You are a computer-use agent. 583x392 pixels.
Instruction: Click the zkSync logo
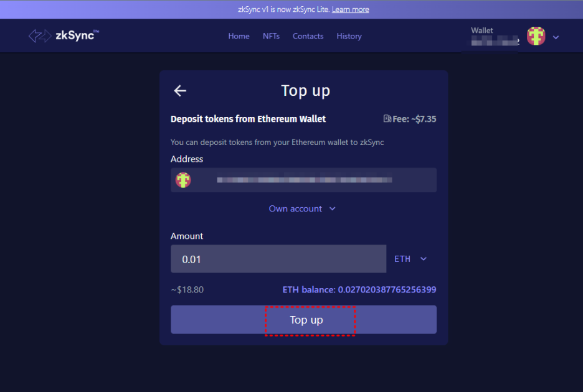[x=64, y=35]
